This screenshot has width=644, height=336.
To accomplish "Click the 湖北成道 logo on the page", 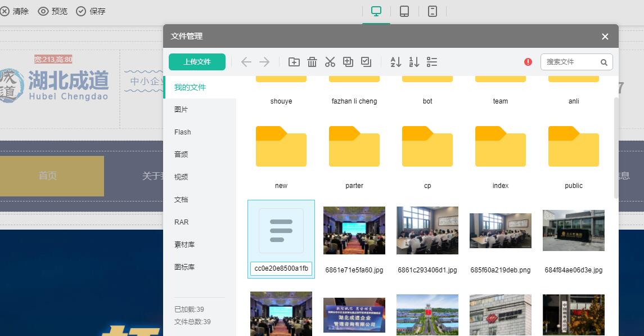I will click(x=54, y=85).
